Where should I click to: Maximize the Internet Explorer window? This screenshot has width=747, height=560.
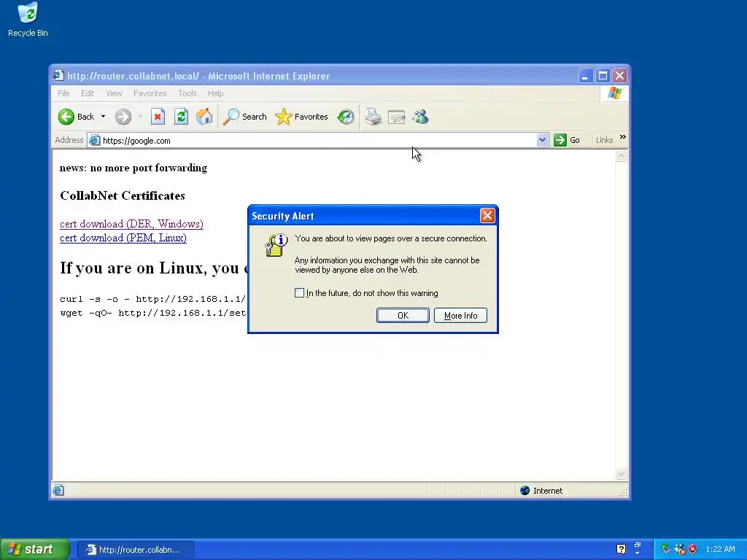603,76
